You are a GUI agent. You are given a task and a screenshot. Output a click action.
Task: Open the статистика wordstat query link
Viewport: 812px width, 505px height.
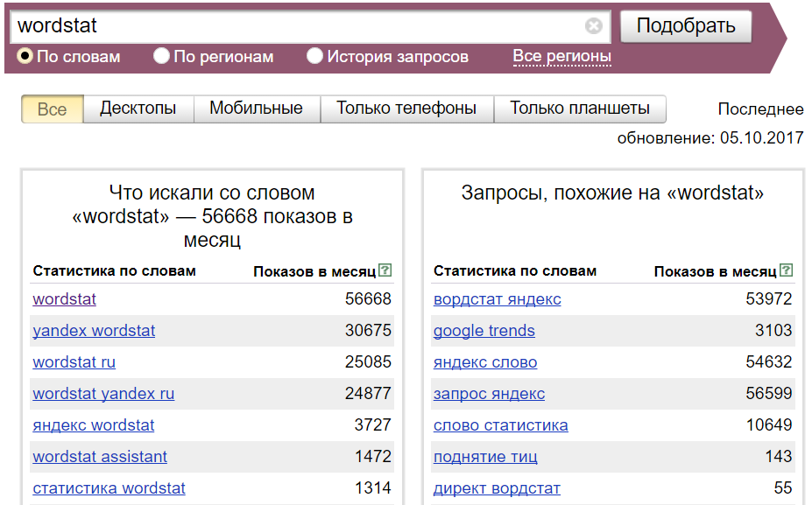109,488
